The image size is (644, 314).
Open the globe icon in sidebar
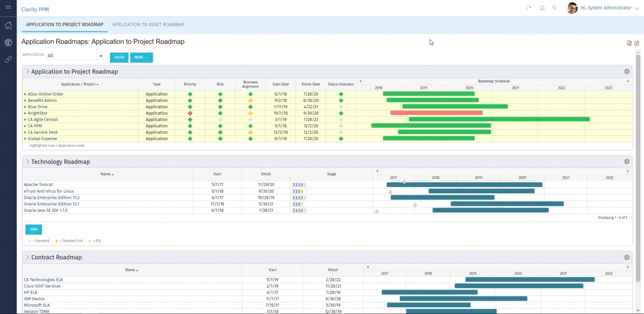click(8, 43)
